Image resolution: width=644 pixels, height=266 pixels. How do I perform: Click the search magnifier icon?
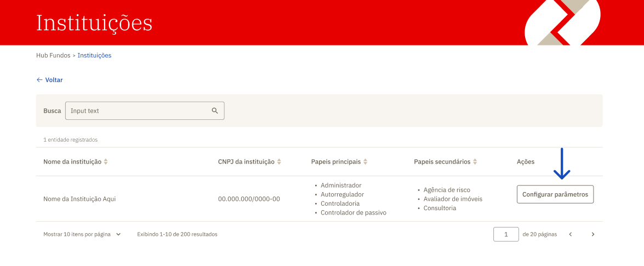pos(214,111)
